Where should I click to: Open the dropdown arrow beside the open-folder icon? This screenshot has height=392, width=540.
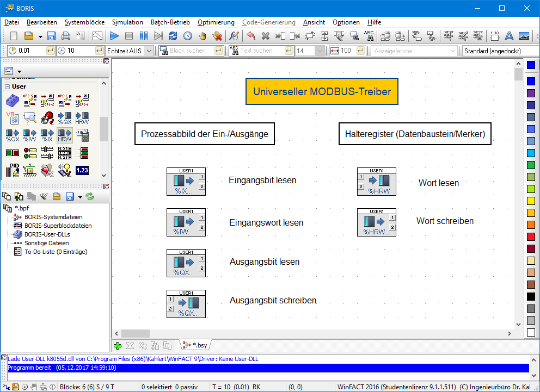(x=40, y=36)
